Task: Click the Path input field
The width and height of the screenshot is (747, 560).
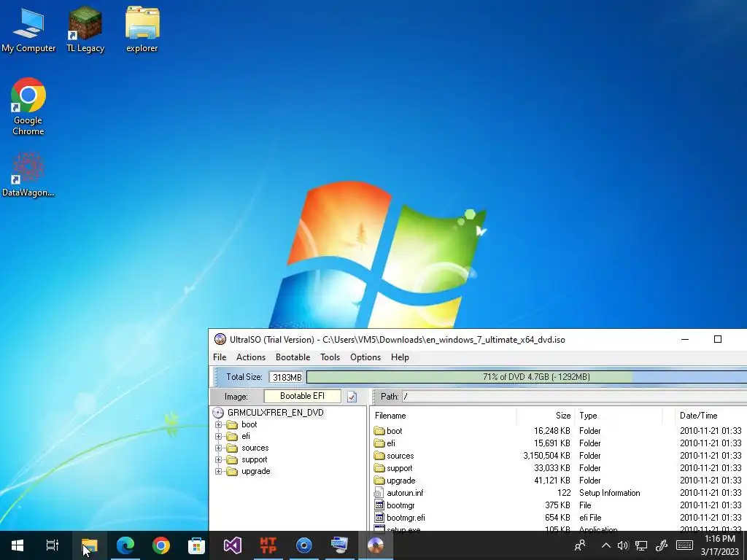Action: [574, 397]
